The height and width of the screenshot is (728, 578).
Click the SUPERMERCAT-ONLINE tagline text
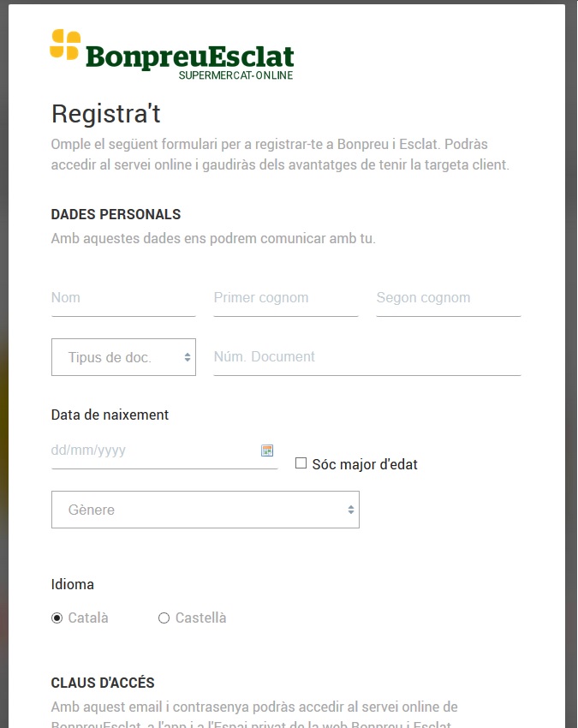pyautogui.click(x=235, y=75)
